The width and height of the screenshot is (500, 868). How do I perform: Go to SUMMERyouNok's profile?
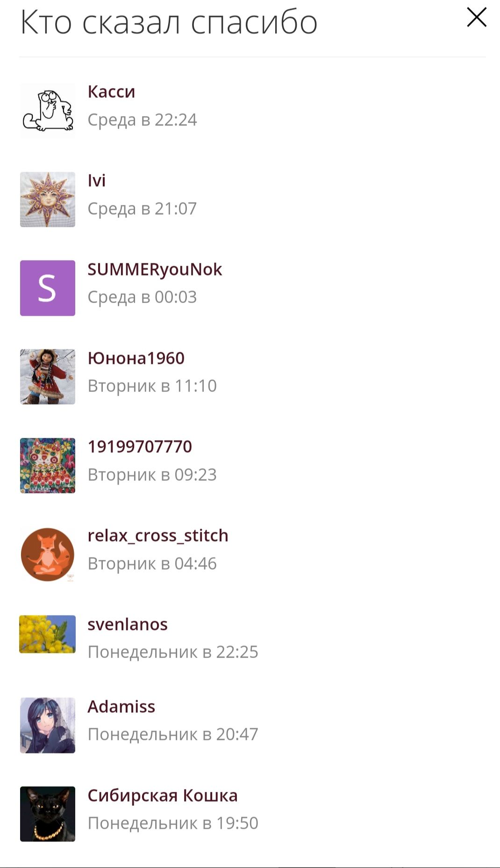155,269
